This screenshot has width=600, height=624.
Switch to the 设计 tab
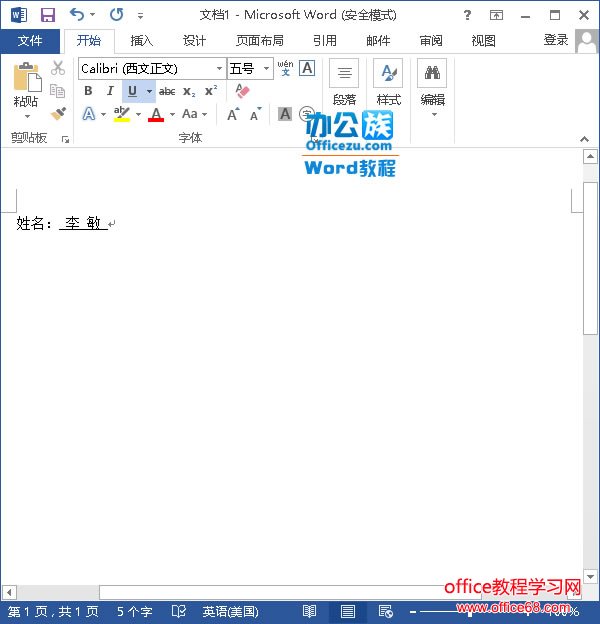click(194, 41)
